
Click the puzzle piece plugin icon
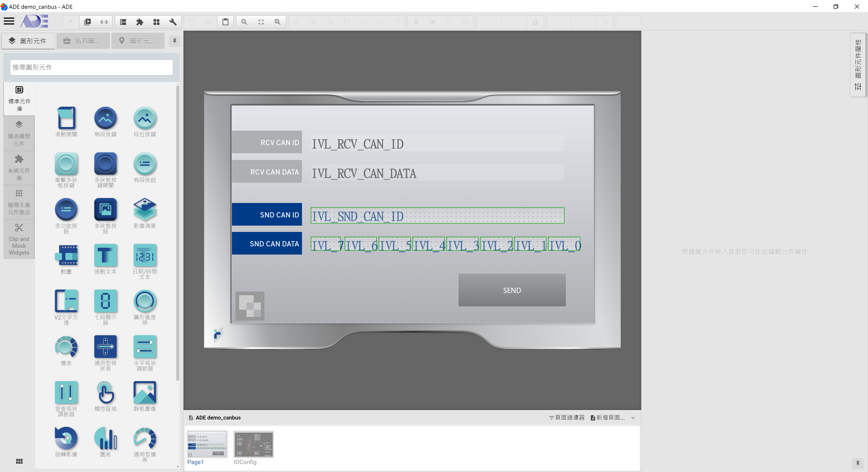[140, 22]
